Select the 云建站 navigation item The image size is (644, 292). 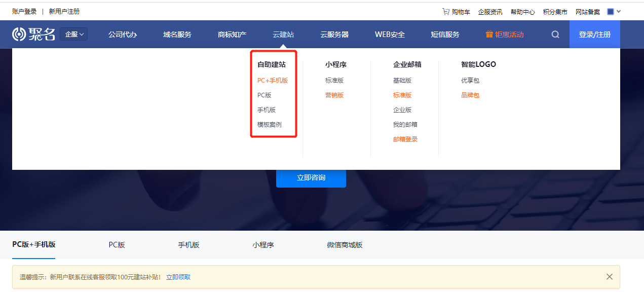(283, 34)
